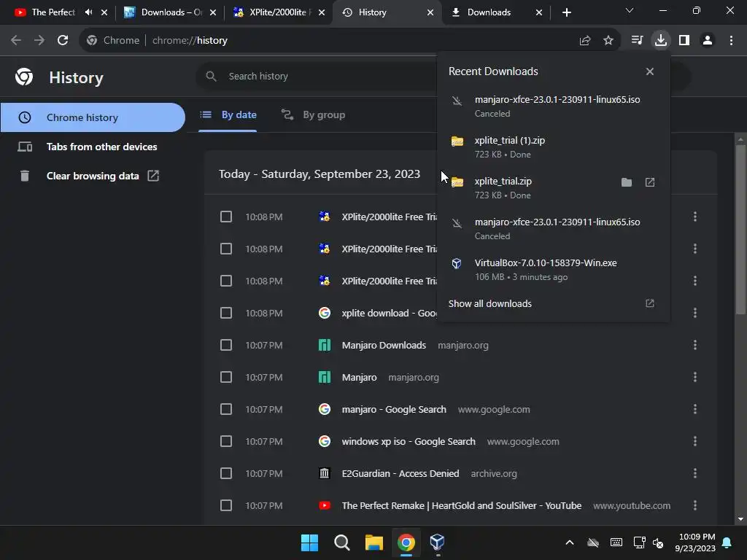Image resolution: width=747 pixels, height=560 pixels.
Task: Click the history page vertical scrollbar
Action: [740, 228]
